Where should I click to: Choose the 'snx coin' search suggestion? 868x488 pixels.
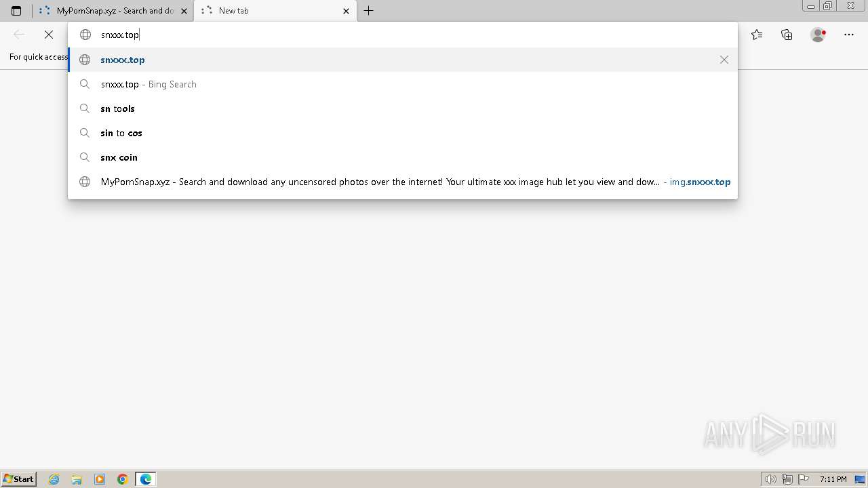[x=403, y=157]
